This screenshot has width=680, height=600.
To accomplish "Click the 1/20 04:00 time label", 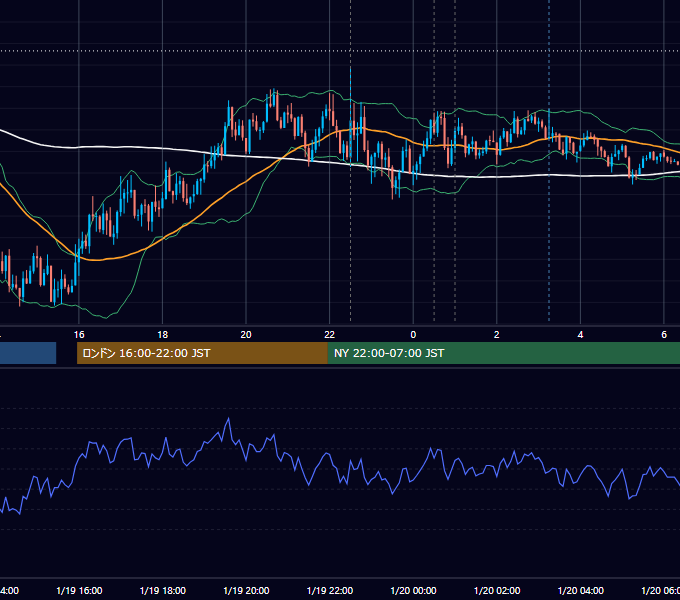I will coord(581,591).
